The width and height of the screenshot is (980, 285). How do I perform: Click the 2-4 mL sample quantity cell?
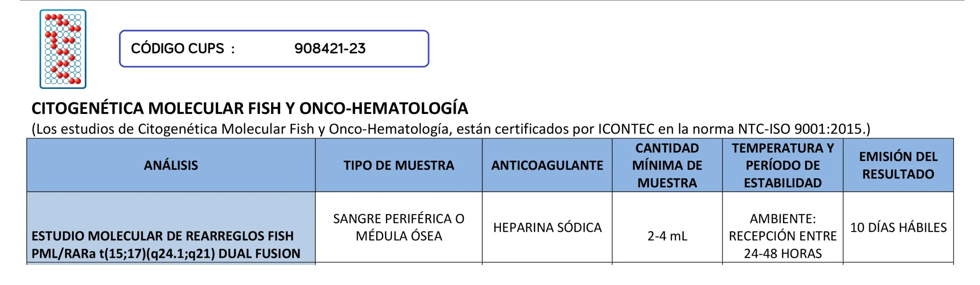(x=667, y=236)
